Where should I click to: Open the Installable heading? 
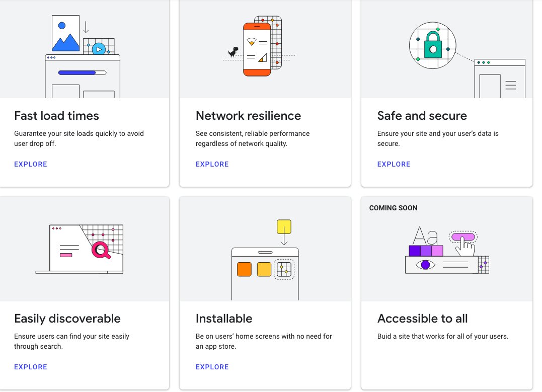click(x=224, y=319)
